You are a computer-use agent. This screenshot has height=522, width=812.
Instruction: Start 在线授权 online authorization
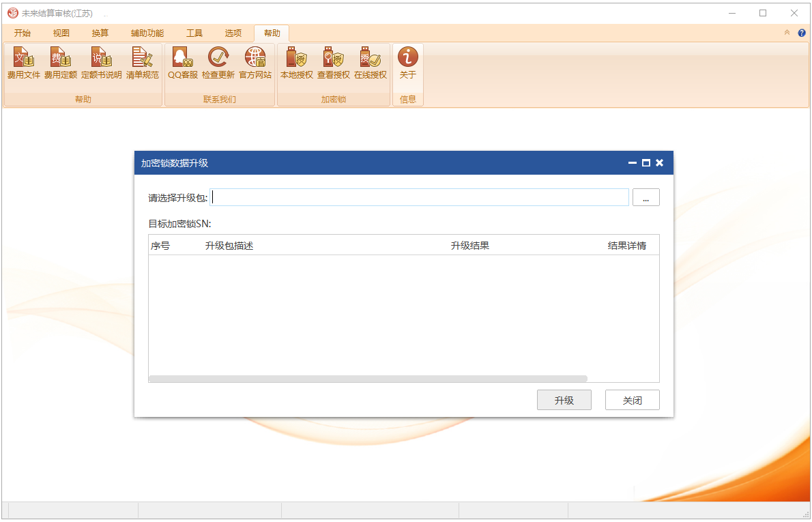[371, 63]
